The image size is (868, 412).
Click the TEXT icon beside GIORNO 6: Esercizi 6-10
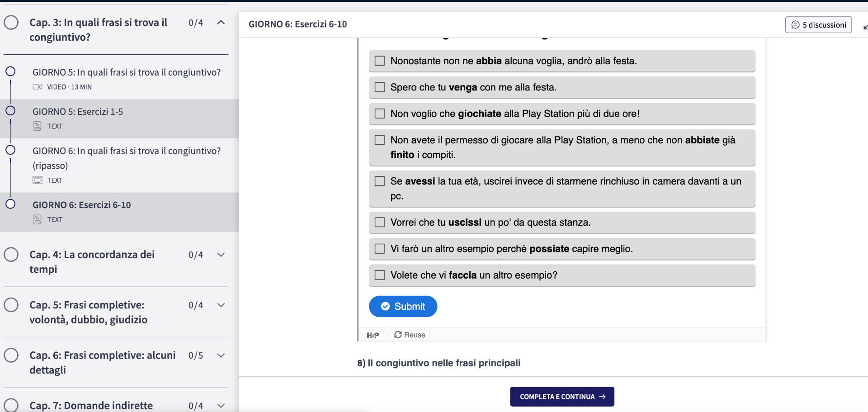tap(37, 219)
